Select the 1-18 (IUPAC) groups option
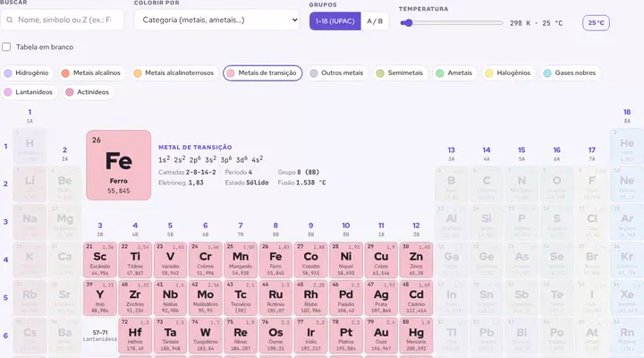 pyautogui.click(x=335, y=21)
